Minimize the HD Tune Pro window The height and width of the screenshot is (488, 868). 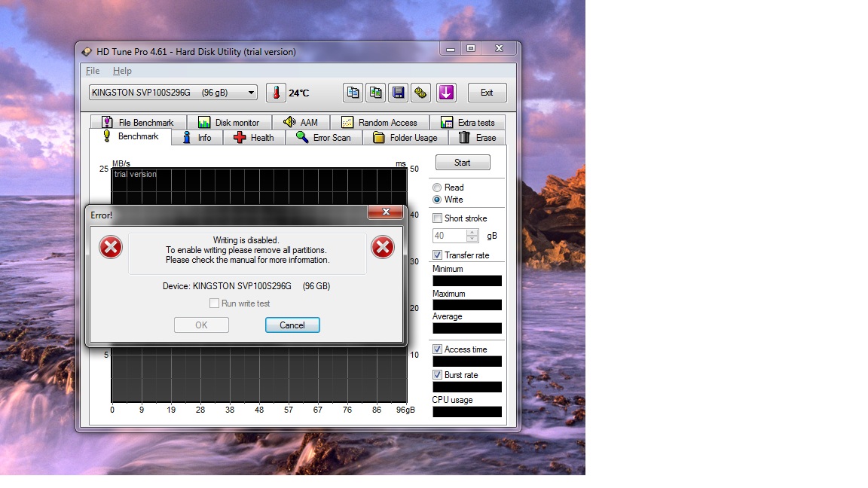point(451,49)
